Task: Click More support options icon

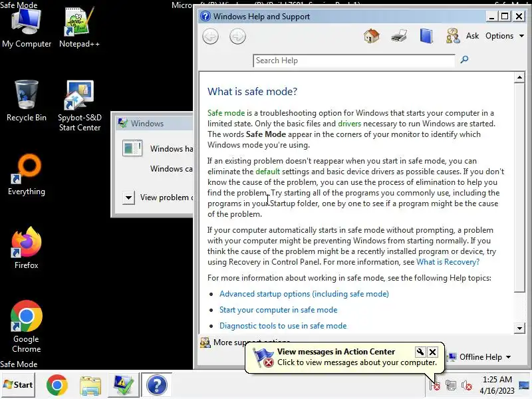Action: click(205, 342)
